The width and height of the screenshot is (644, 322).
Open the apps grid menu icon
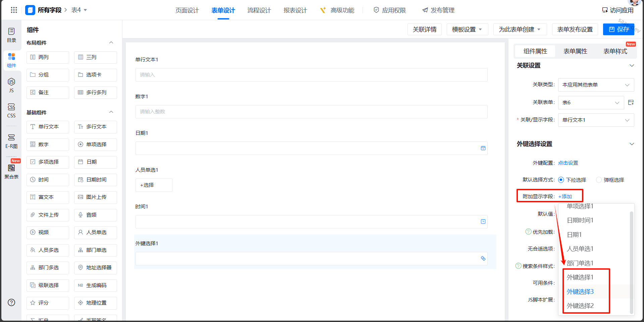[14, 10]
